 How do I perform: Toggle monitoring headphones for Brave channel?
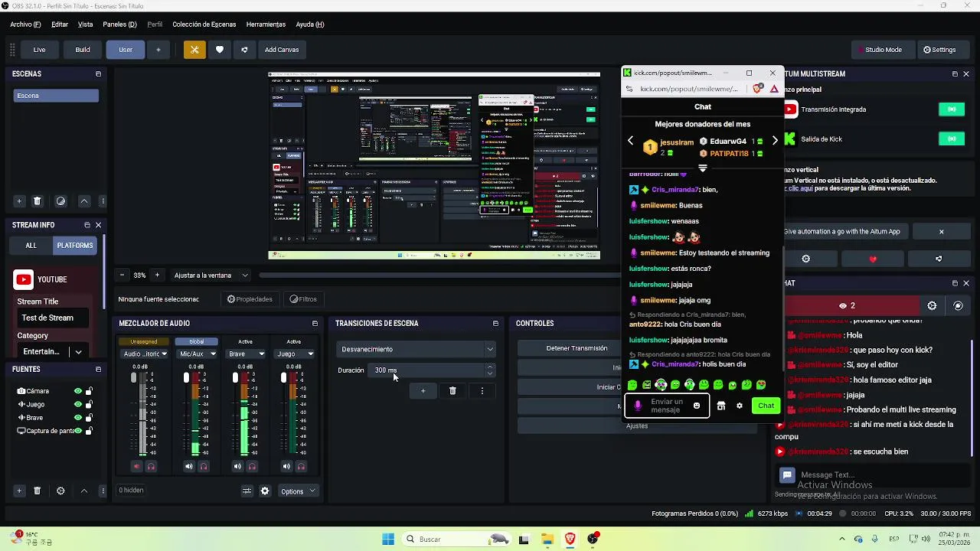[252, 466]
